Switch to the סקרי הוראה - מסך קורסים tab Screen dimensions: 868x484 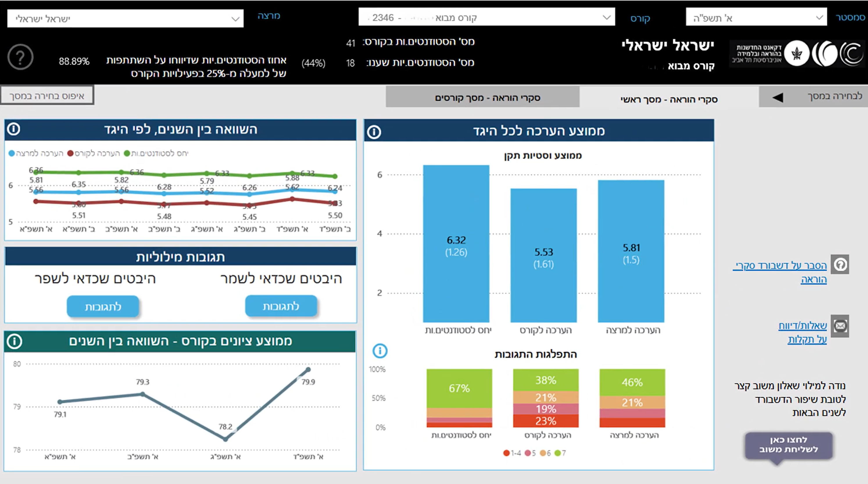[487, 98]
